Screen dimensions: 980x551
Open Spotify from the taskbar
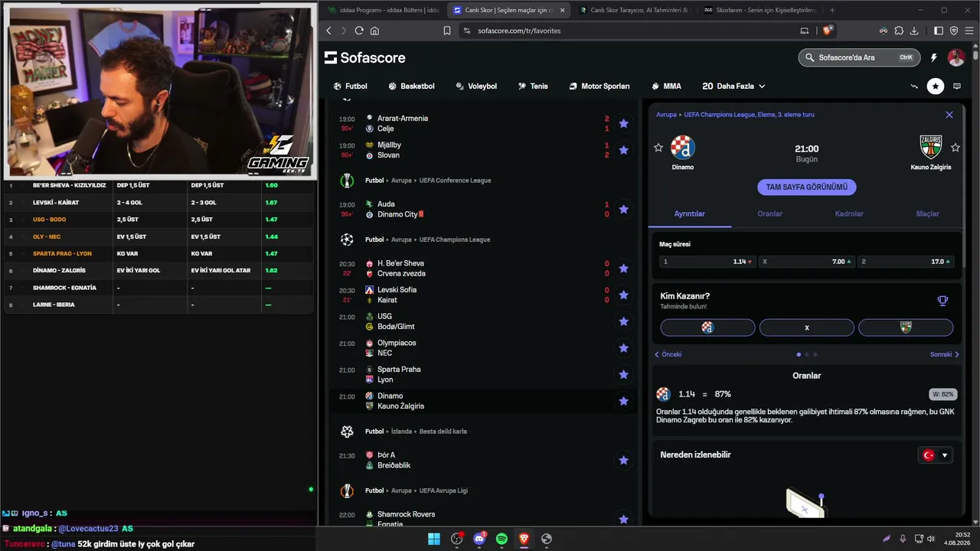pos(501,539)
